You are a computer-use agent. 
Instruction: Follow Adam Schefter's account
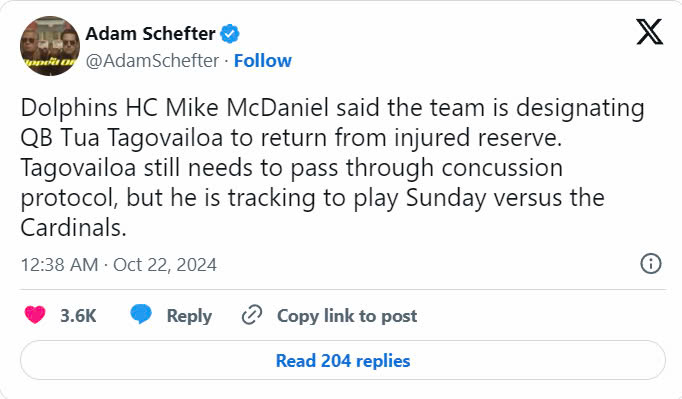(263, 60)
